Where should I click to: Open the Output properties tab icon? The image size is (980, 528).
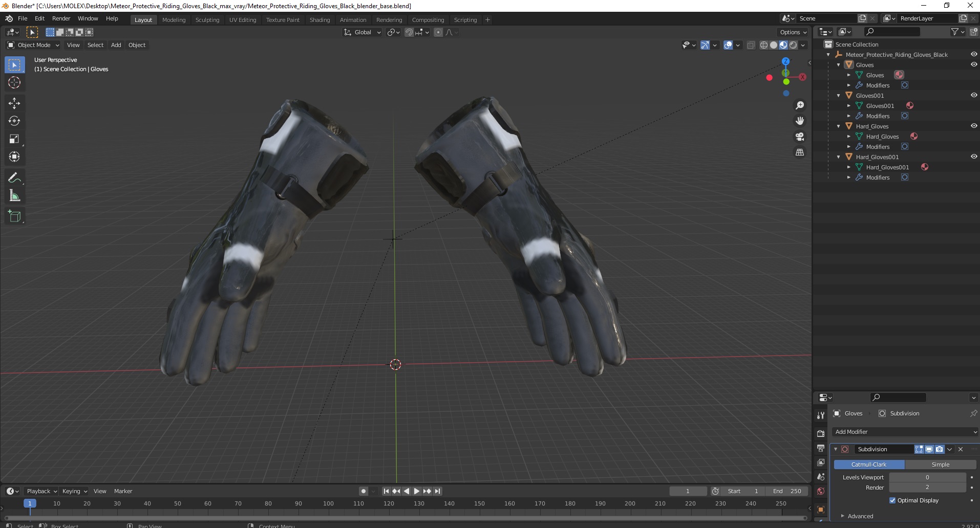(x=821, y=448)
